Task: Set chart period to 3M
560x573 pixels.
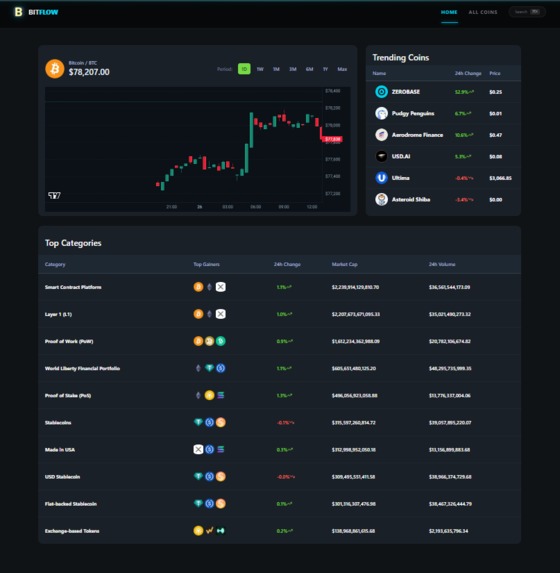Action: pos(293,69)
